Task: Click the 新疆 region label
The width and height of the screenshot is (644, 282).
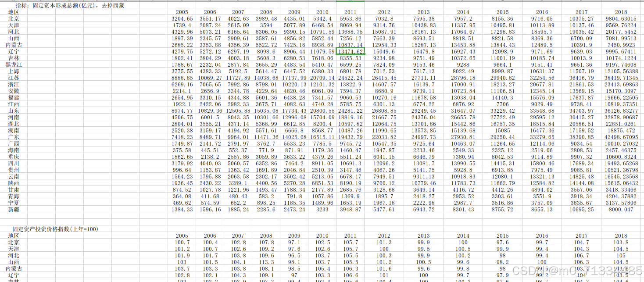Action: click(x=14, y=209)
